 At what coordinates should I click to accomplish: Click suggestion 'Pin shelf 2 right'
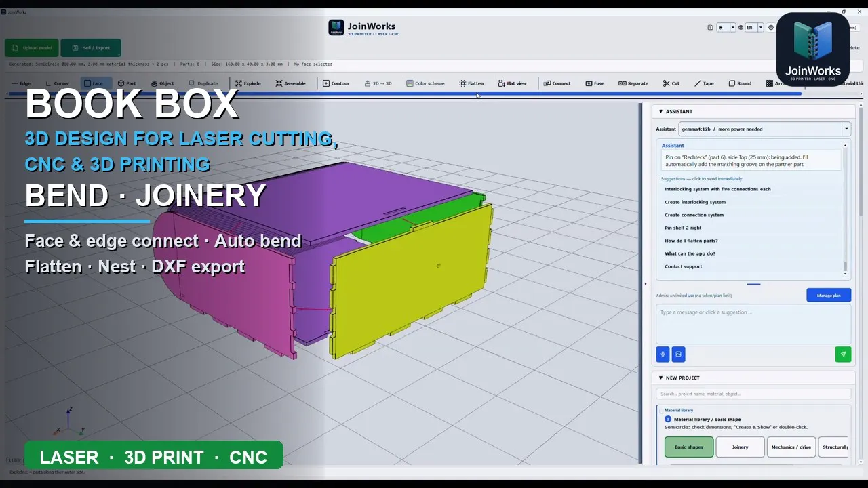683,228
